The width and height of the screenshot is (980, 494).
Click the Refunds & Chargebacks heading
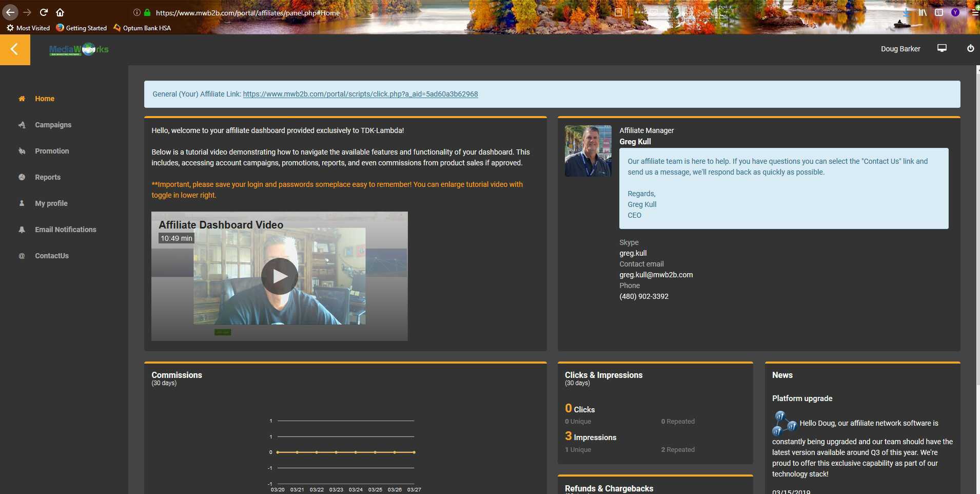click(x=609, y=488)
